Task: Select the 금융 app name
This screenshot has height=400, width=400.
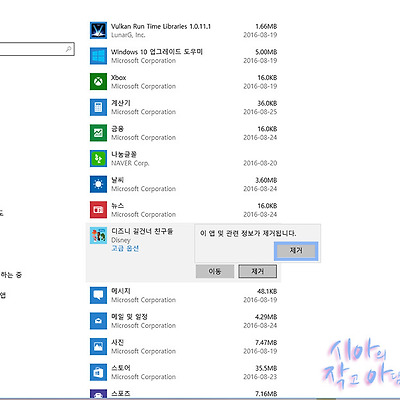Action: (117, 129)
